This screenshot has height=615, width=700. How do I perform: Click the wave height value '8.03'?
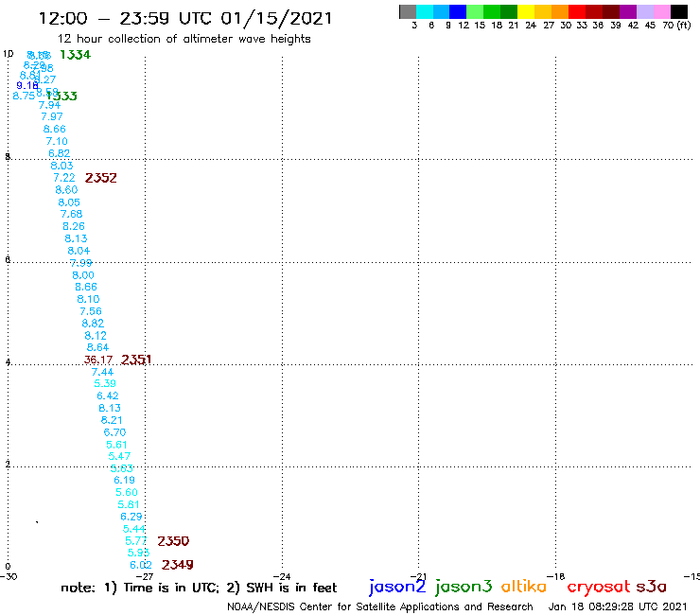61,166
